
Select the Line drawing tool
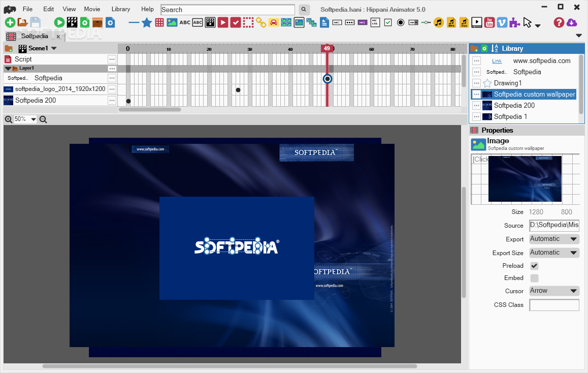(x=134, y=22)
